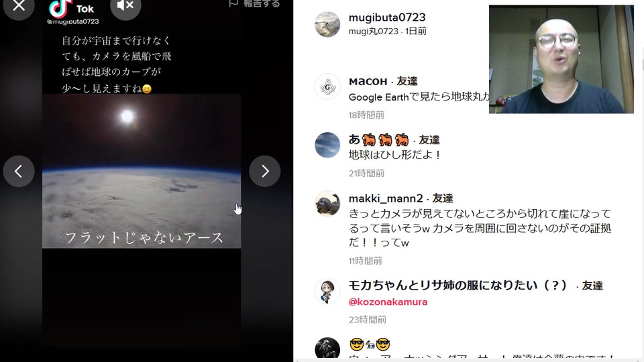Viewport: 644px width, 362px height.
Task: Click the масон username
Action: [x=368, y=81]
